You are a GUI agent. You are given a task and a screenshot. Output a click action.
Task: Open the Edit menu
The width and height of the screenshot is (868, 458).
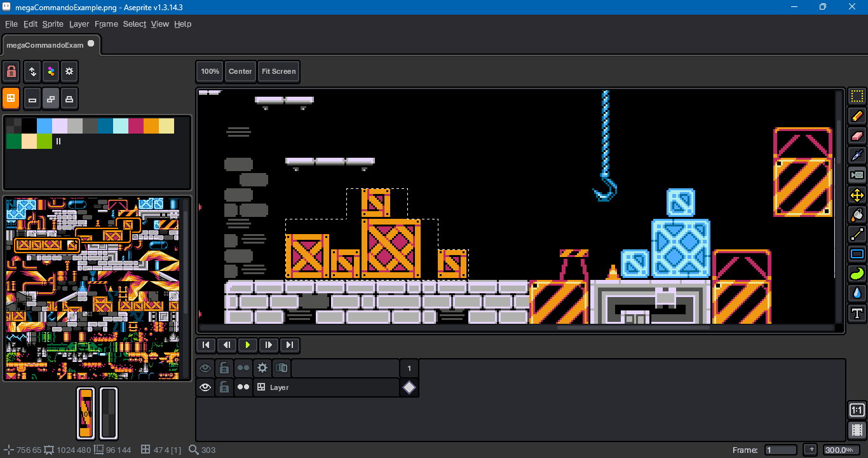point(31,24)
